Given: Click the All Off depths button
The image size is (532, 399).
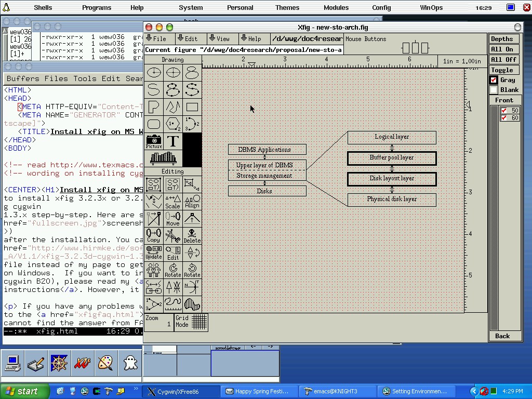Looking at the screenshot, I should click(x=503, y=59).
